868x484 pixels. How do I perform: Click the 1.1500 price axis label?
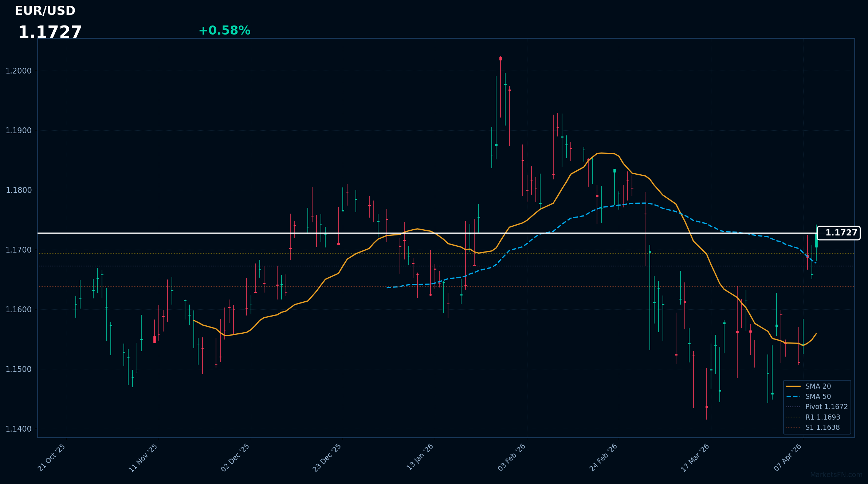19,369
